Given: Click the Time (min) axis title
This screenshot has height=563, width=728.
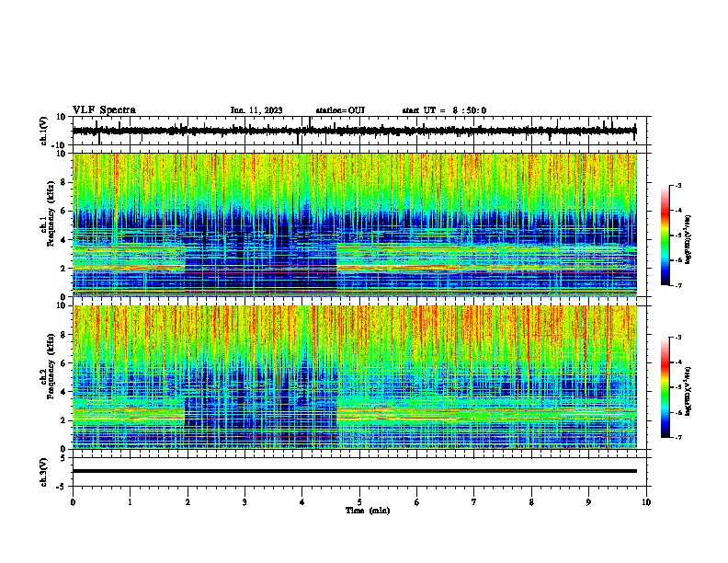Looking at the screenshot, I should click(x=368, y=511).
